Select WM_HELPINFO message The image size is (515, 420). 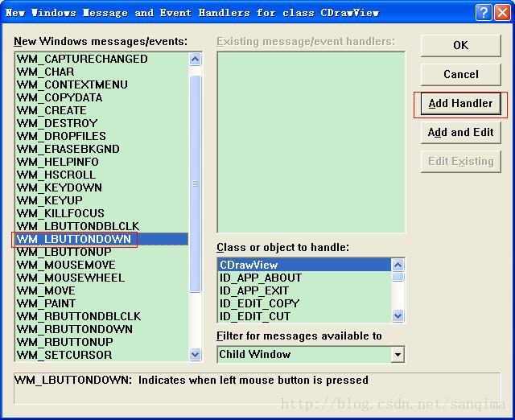(102, 162)
